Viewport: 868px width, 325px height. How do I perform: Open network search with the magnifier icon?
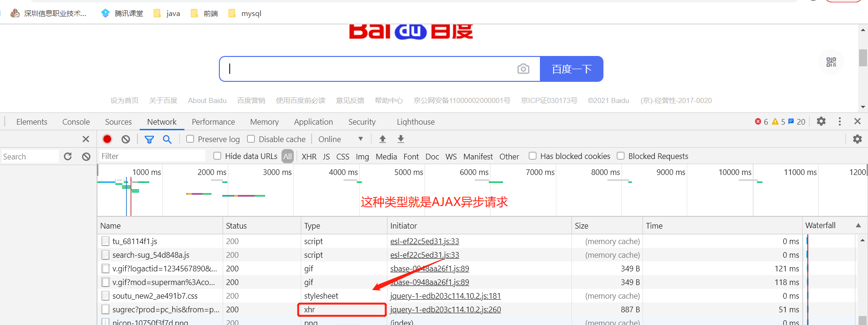point(167,139)
